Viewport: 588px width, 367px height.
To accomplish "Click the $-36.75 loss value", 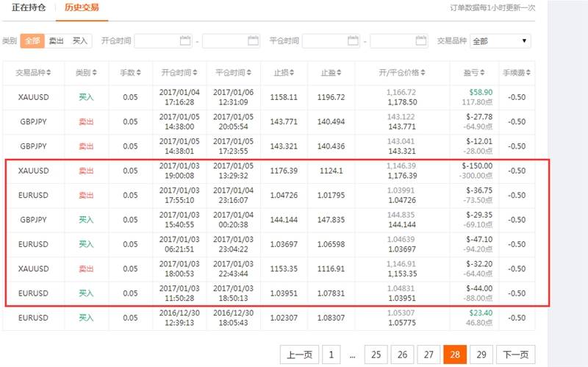I will tap(479, 190).
